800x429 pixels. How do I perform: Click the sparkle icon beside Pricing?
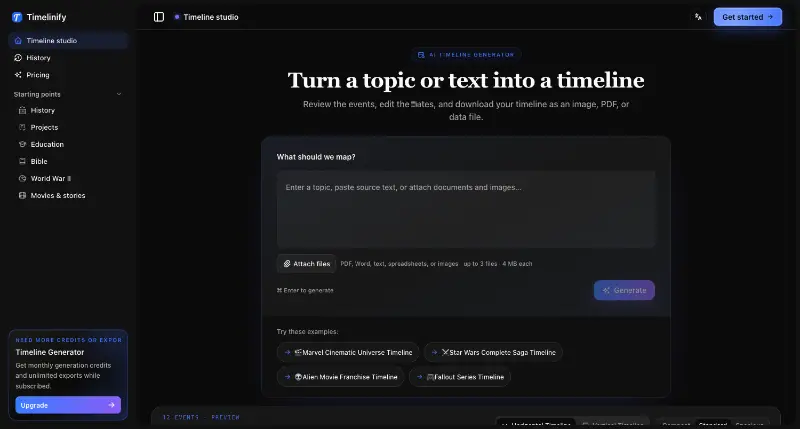pos(18,74)
